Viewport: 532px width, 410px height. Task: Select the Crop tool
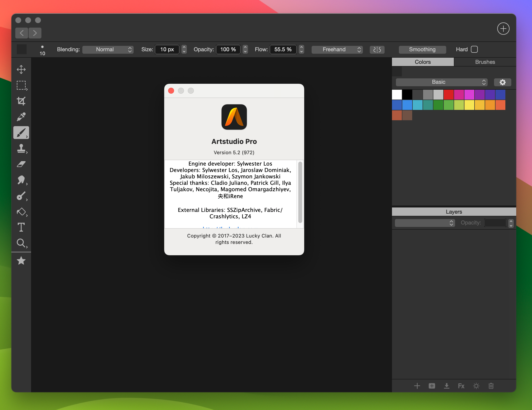pos(21,101)
